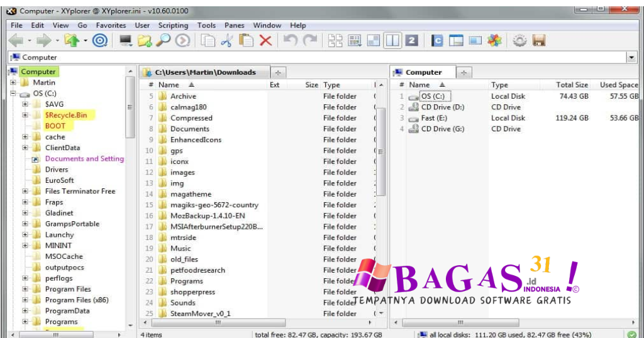Open the address bar dropdown
The image size is (644, 338).
pos(631,57)
